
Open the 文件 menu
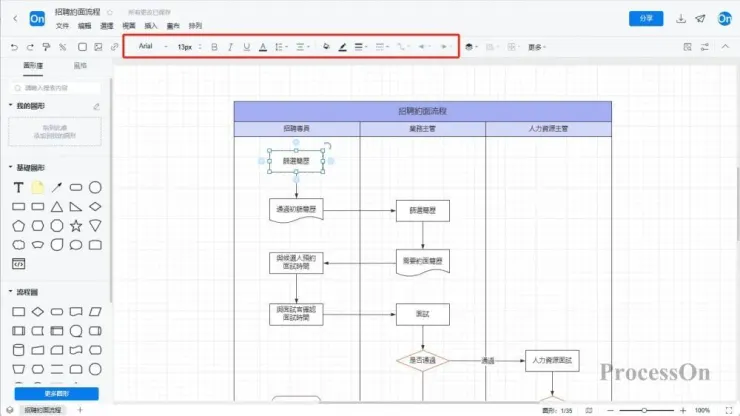click(62, 25)
